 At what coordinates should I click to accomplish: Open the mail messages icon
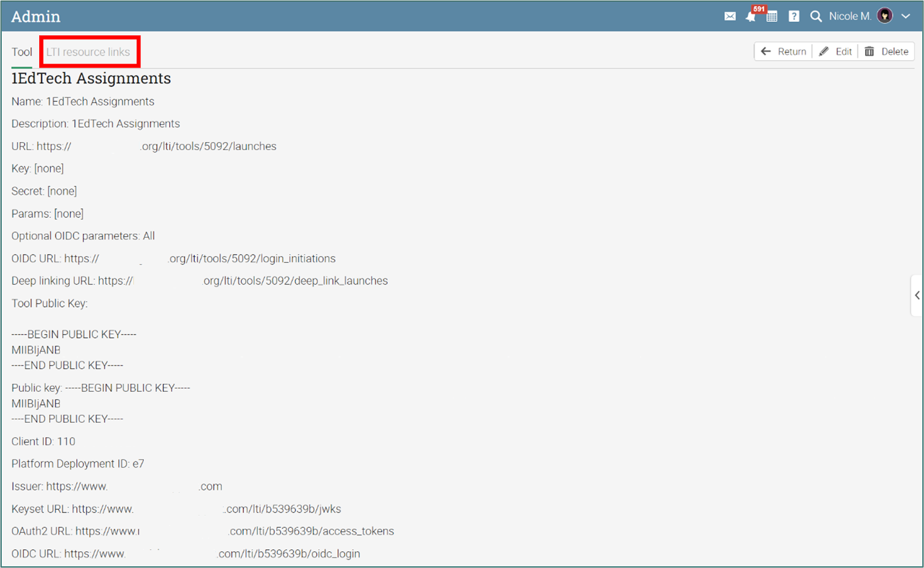tap(730, 16)
